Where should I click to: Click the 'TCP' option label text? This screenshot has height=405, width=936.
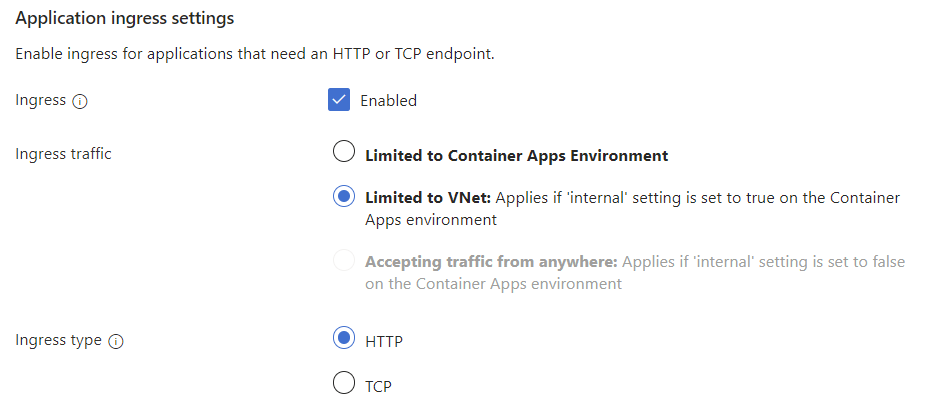coord(378,385)
